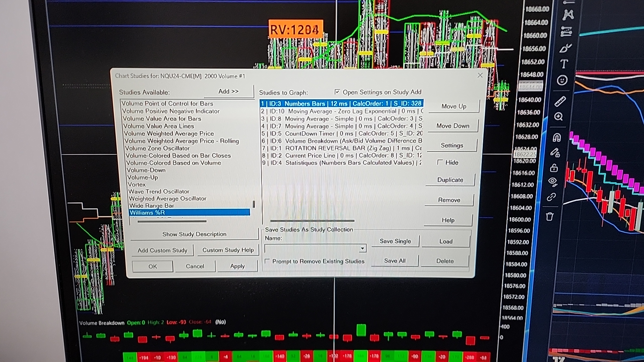
Task: Click the lock all drawings icon
Action: 554,168
